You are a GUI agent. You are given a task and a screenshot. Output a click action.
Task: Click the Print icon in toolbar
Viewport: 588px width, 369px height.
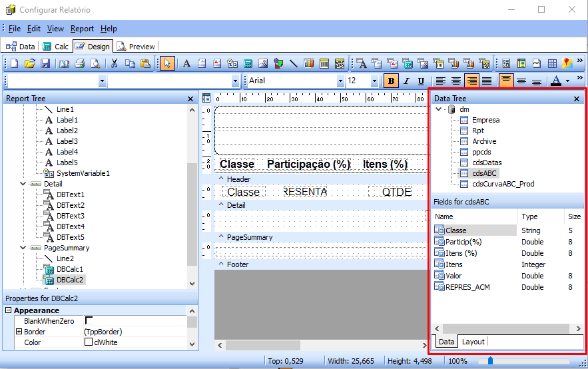click(79, 64)
